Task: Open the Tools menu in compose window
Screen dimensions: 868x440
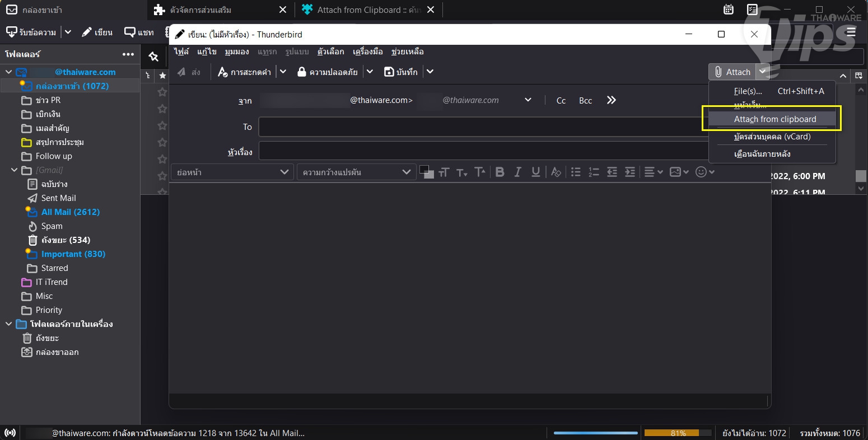Action: tap(368, 52)
